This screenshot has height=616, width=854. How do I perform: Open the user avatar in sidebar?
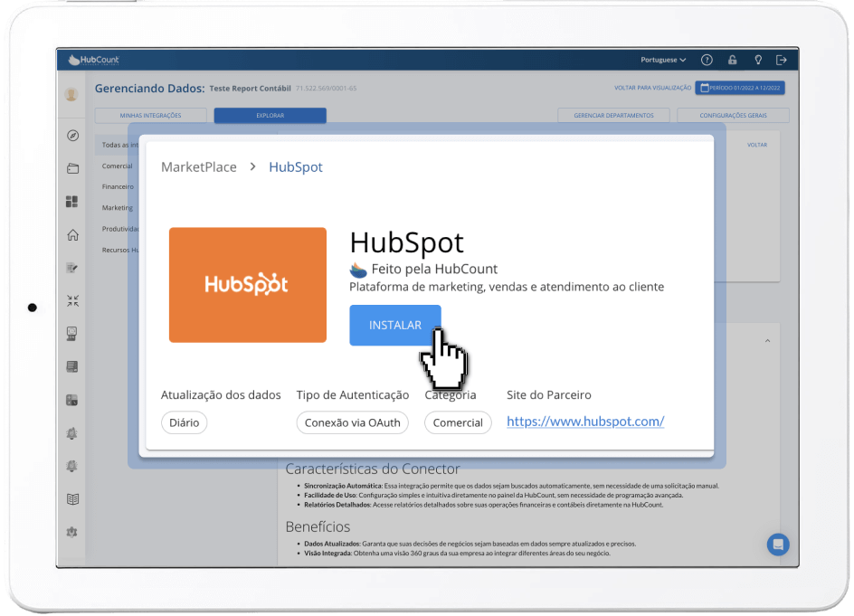[71, 94]
